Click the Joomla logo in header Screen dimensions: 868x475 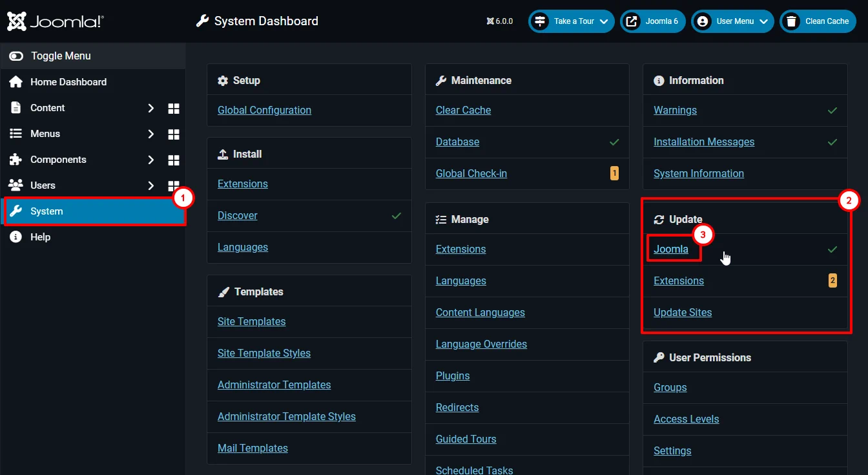point(55,21)
